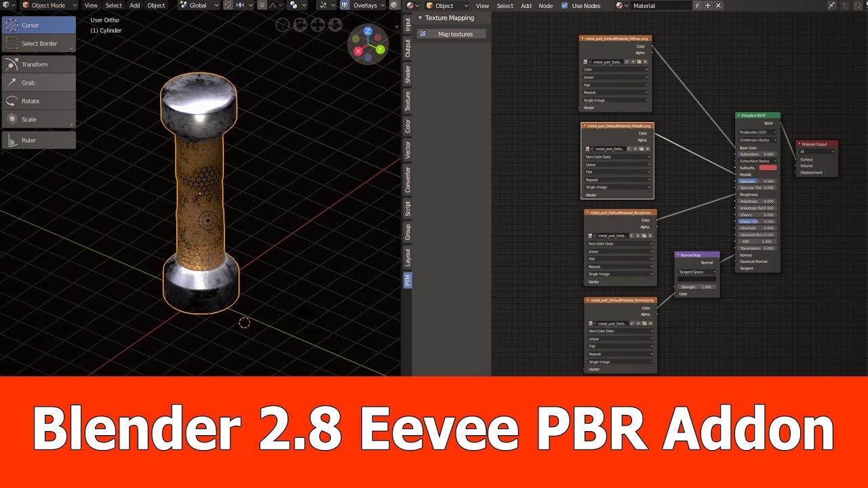Enable the Use Nodes checkbox
This screenshot has width=868, height=488.
pos(564,5)
